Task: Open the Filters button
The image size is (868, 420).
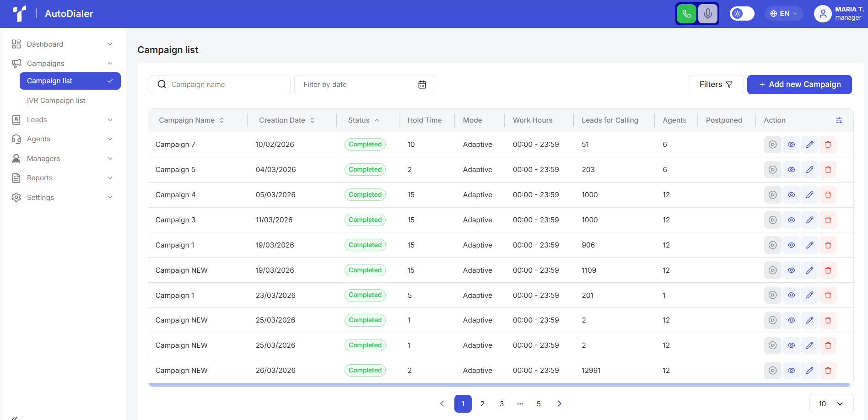Action: 716,85
